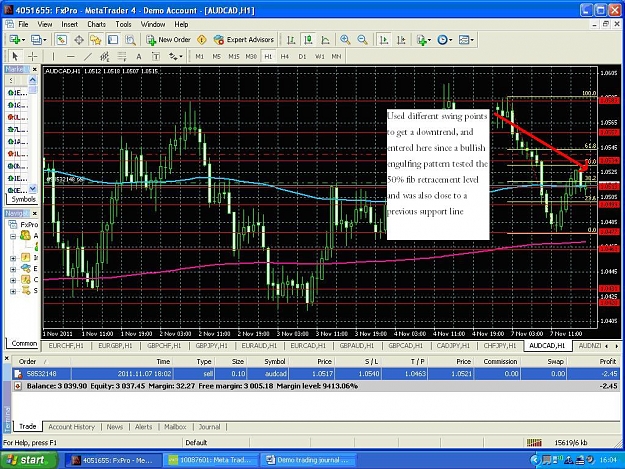Expand the Expert Advisors node in Navigator
The height and width of the screenshot is (469, 625).
13,269
